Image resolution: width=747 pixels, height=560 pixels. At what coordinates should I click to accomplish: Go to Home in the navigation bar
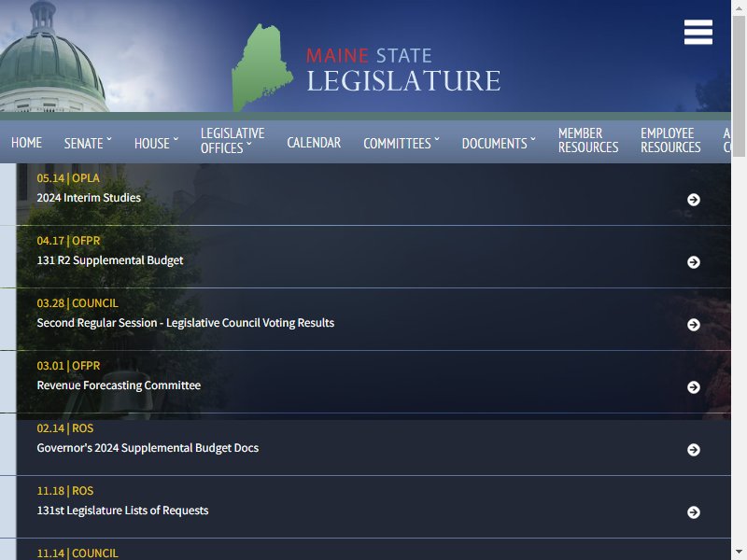(27, 143)
